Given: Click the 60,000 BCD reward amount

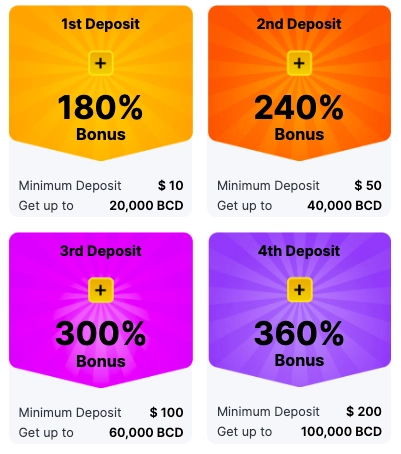Looking at the screenshot, I should 146,432.
